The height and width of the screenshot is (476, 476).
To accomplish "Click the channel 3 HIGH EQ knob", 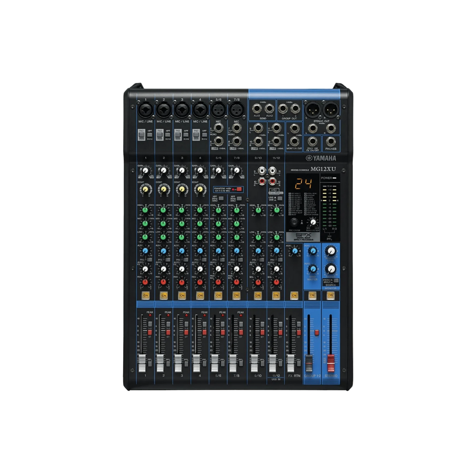I will click(x=181, y=210).
